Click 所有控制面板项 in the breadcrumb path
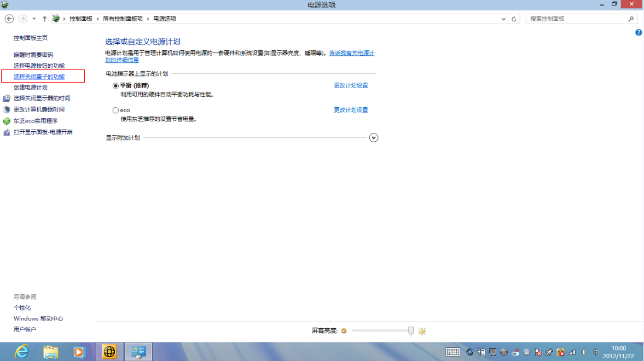The image size is (644, 361). click(x=123, y=19)
